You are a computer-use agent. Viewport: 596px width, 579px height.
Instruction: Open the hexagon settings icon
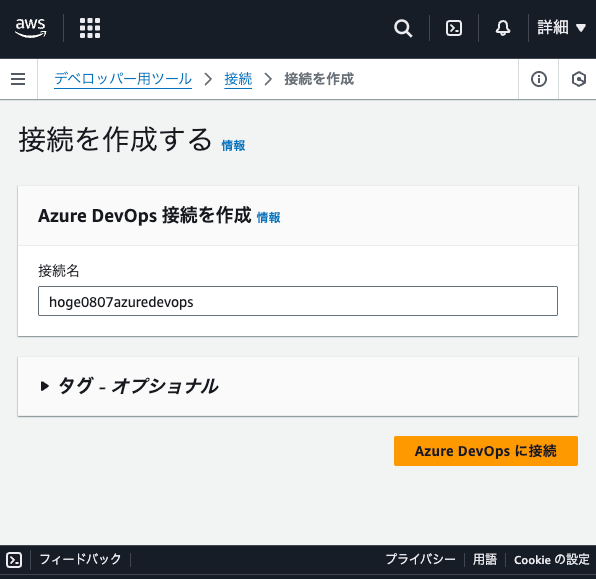pyautogui.click(x=579, y=79)
